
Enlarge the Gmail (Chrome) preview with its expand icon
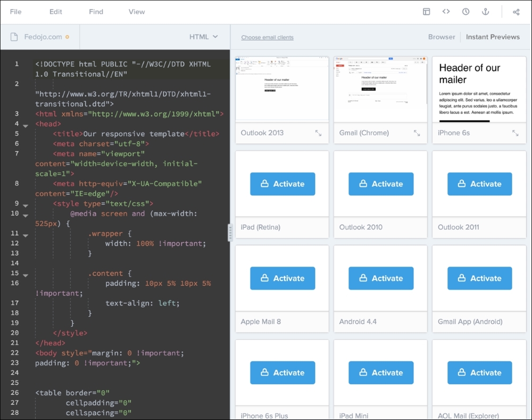tap(417, 133)
